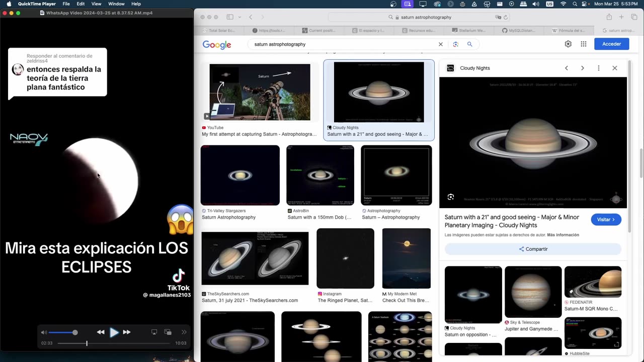
Task: Play the video in QuickTime Player
Action: pos(114,332)
